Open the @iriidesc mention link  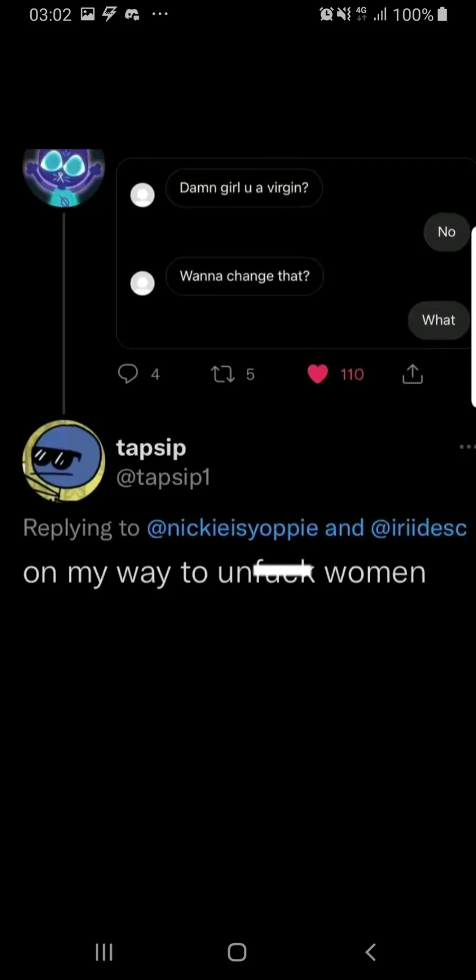pyautogui.click(x=418, y=528)
